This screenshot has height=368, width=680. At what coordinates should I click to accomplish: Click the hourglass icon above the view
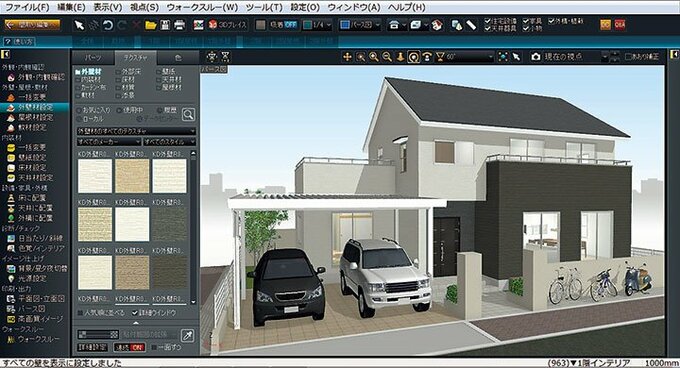(225, 56)
